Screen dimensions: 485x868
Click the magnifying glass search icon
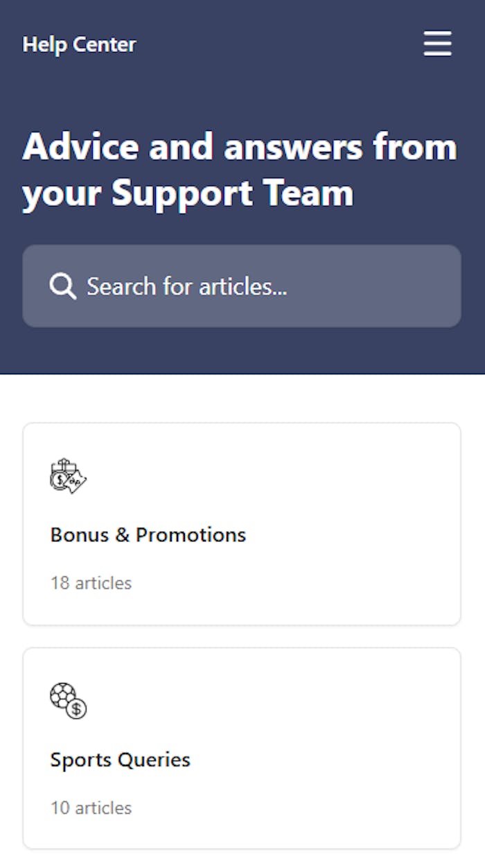click(63, 286)
